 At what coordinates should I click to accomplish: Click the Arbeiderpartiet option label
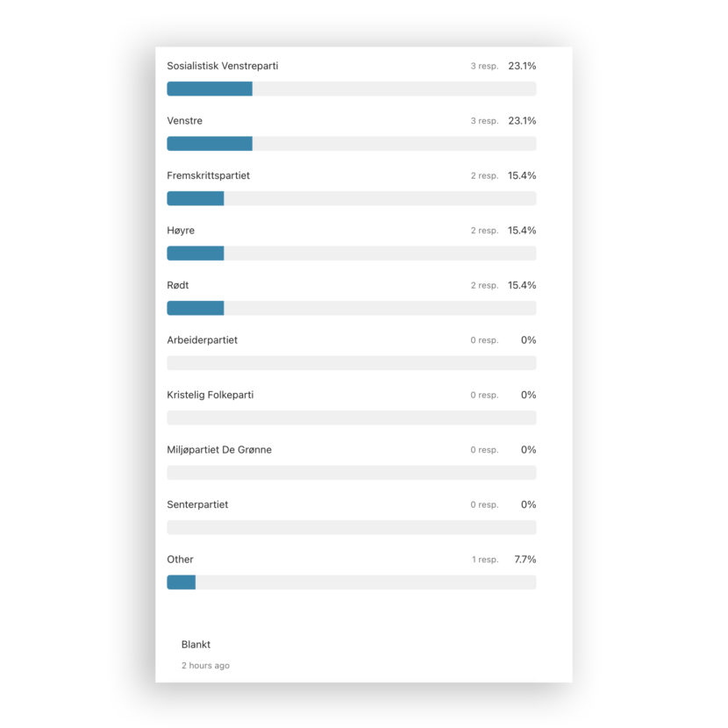[202, 340]
